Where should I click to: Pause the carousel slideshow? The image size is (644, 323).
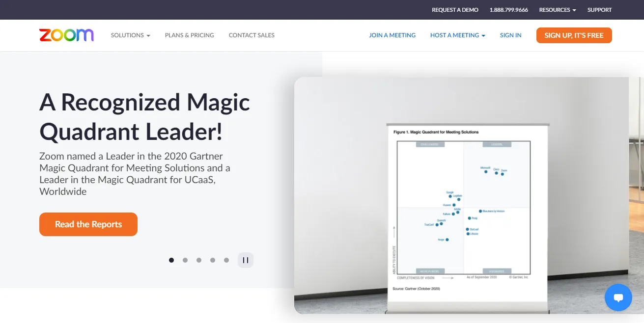(246, 260)
